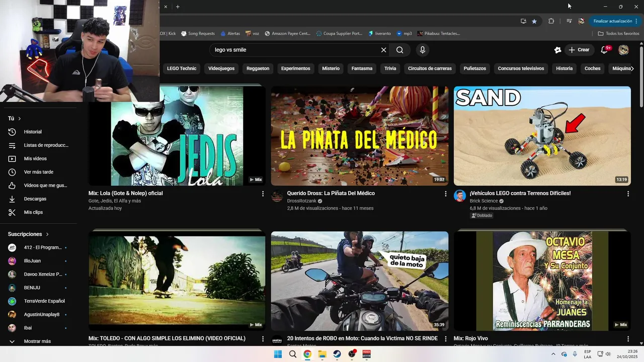Open Chrome media controls icon
The height and width of the screenshot is (362, 644).
click(569, 21)
